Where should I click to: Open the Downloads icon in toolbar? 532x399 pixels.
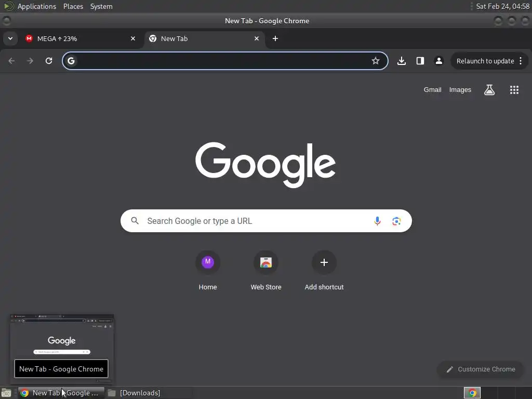point(402,61)
